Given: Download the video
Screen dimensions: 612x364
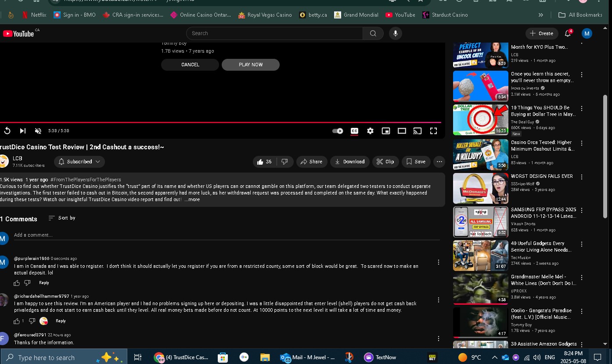Looking at the screenshot, I should (x=350, y=162).
